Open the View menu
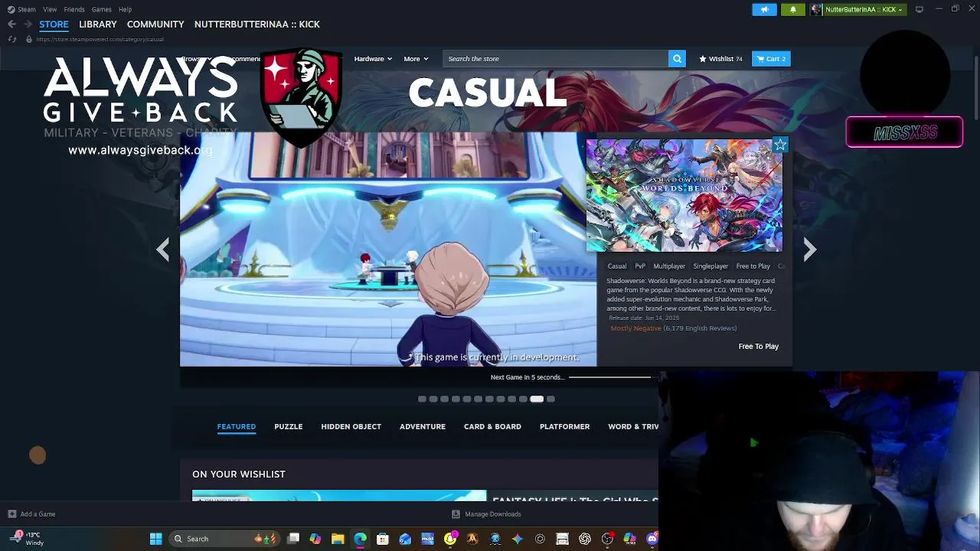The width and height of the screenshot is (980, 551). [50, 9]
